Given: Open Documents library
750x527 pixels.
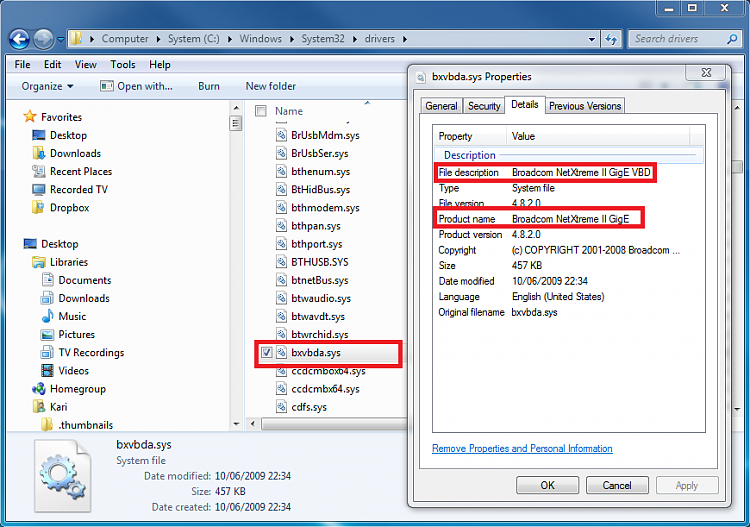Looking at the screenshot, I should (85, 280).
